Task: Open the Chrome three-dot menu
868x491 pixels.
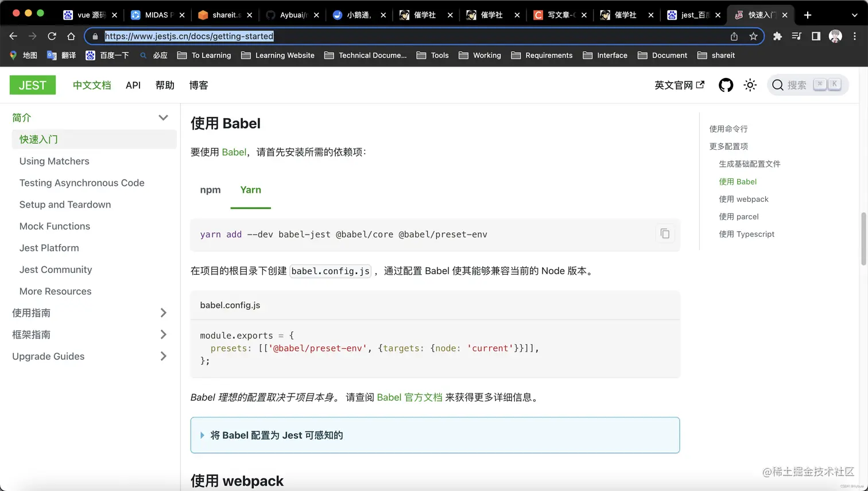Action: (855, 36)
